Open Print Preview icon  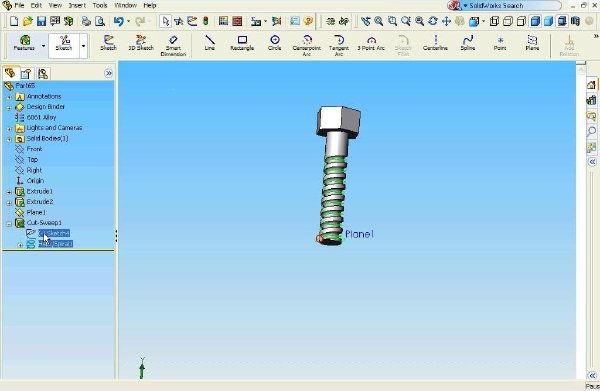[x=100, y=21]
